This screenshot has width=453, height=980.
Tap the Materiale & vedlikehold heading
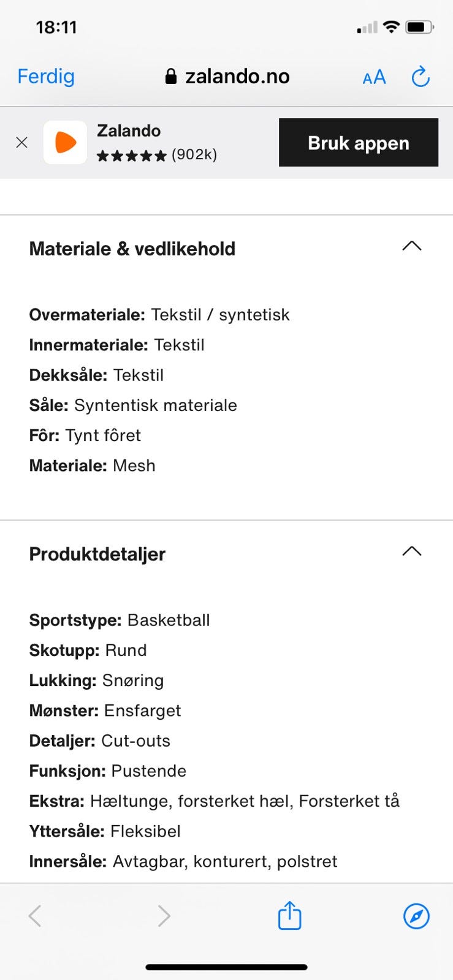point(132,249)
